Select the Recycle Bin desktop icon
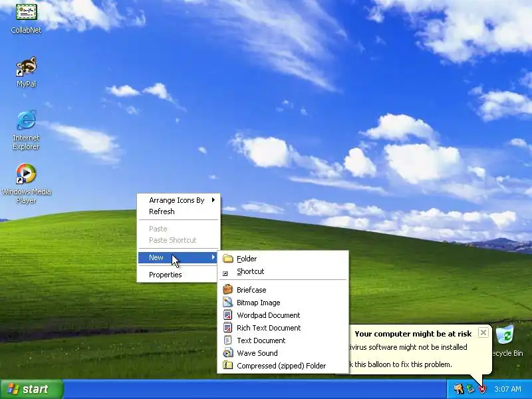The width and height of the screenshot is (532, 399). click(505, 335)
